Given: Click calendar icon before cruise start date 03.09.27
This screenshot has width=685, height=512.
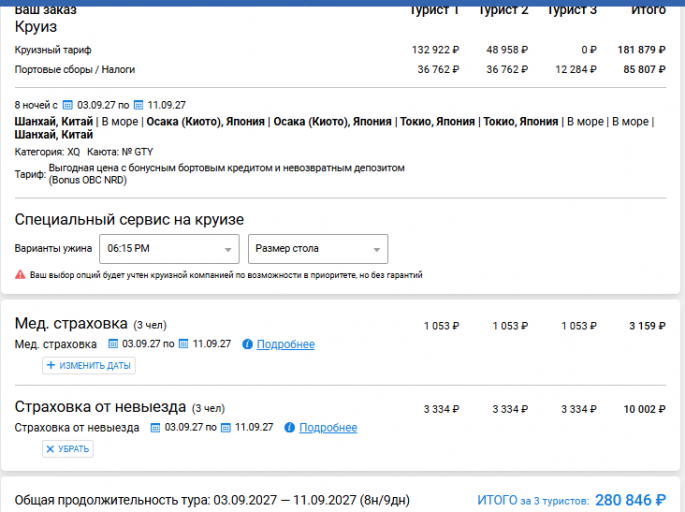Looking at the screenshot, I should tap(68, 105).
